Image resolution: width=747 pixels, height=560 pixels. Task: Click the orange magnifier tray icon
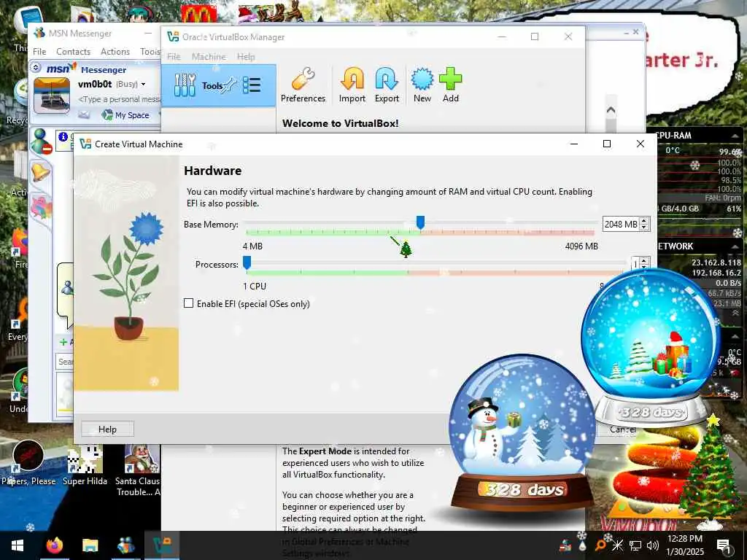600,545
